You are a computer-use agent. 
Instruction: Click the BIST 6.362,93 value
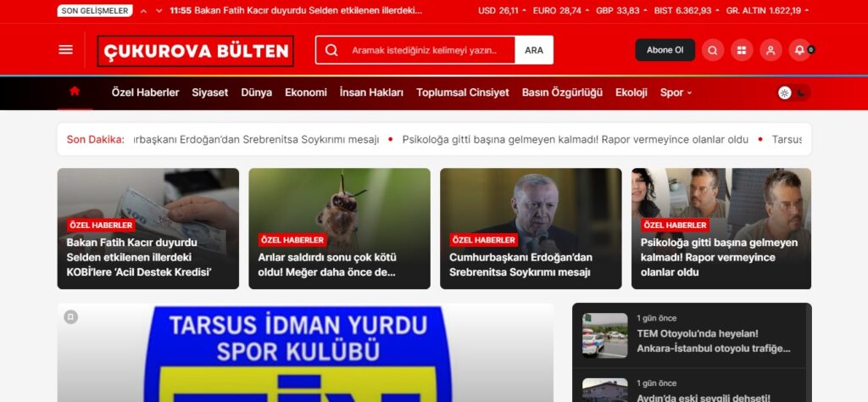point(687,10)
